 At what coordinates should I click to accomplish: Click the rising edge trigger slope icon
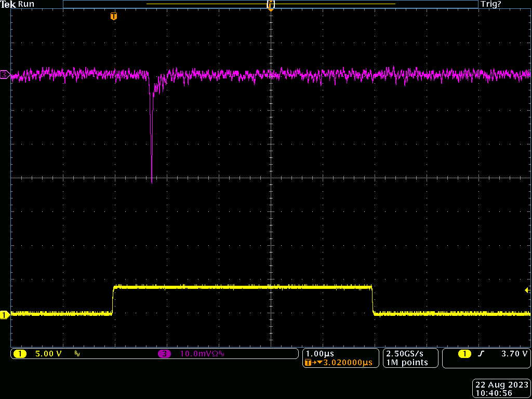click(x=481, y=354)
